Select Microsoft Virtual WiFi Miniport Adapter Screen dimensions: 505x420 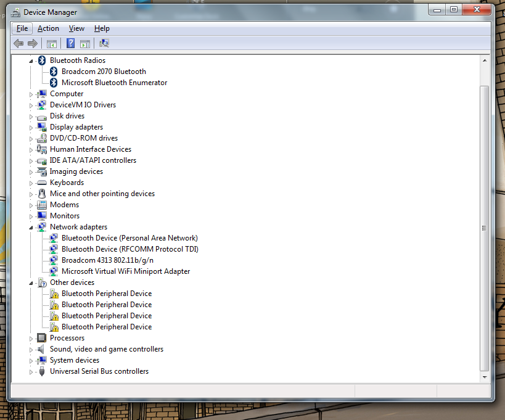click(x=126, y=271)
